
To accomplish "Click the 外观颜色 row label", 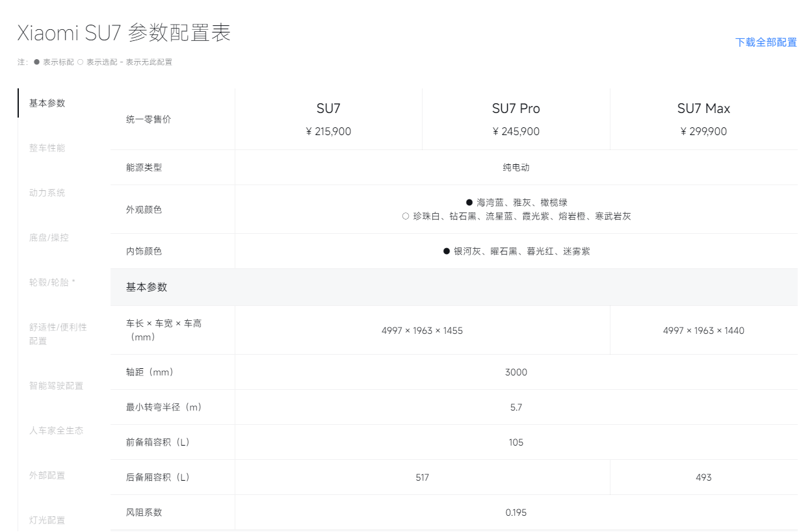I will coord(144,210).
